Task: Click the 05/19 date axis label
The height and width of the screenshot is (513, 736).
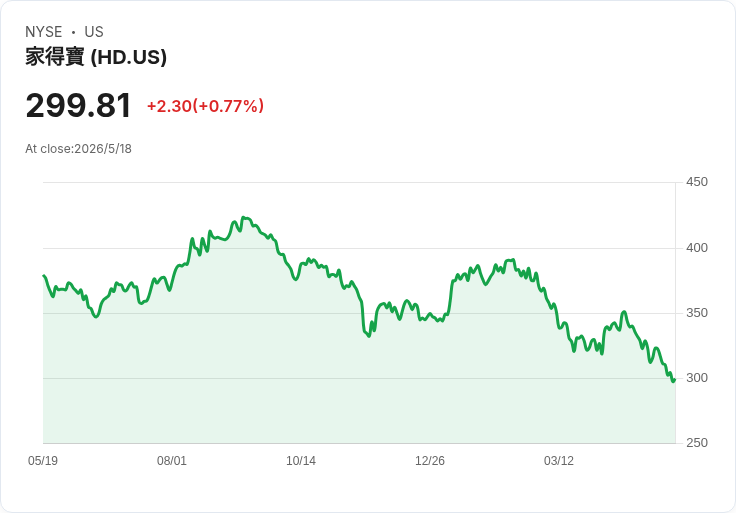Action: pos(43,461)
